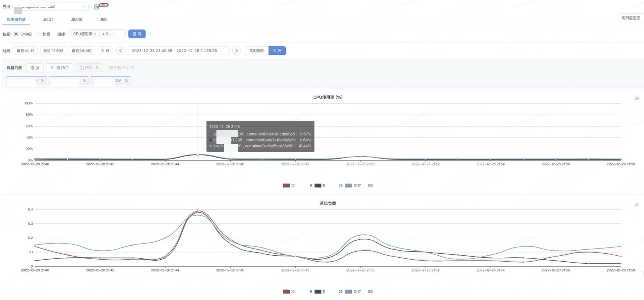Download the CPU使用率 chart image

point(637,98)
